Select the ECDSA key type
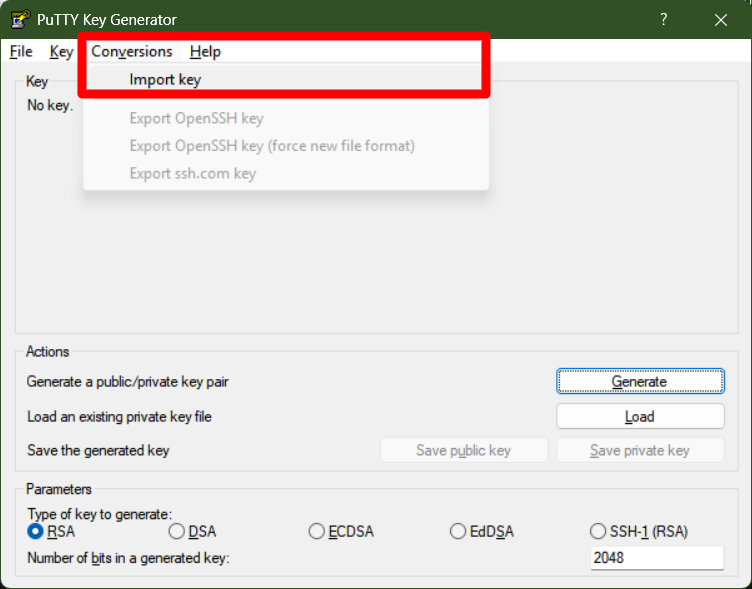 [x=341, y=531]
